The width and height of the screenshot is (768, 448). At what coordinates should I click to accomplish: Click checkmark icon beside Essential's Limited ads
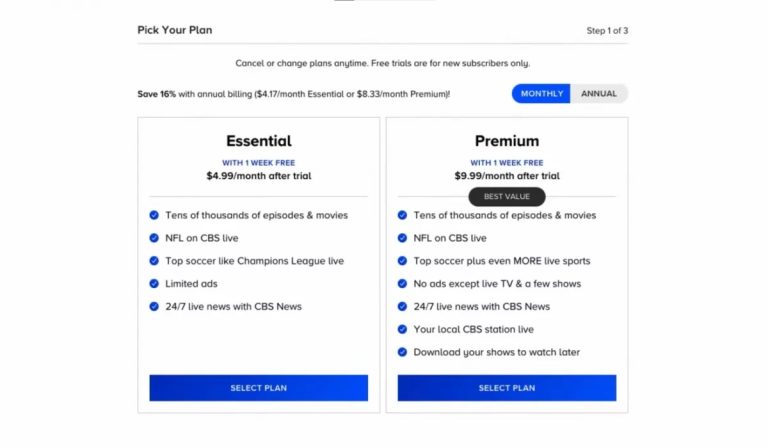click(154, 284)
